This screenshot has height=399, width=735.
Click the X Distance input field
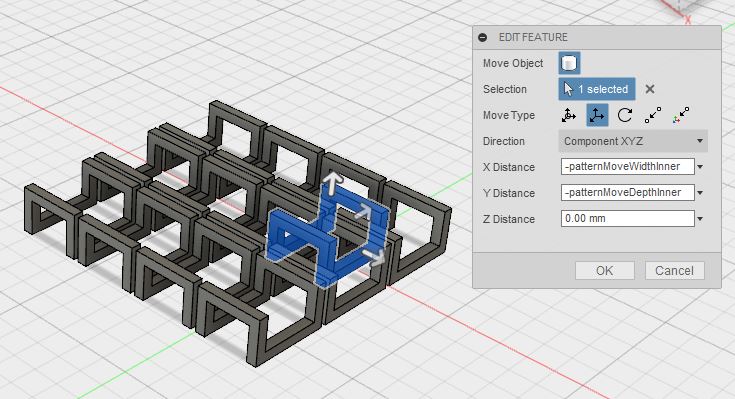tap(628, 166)
